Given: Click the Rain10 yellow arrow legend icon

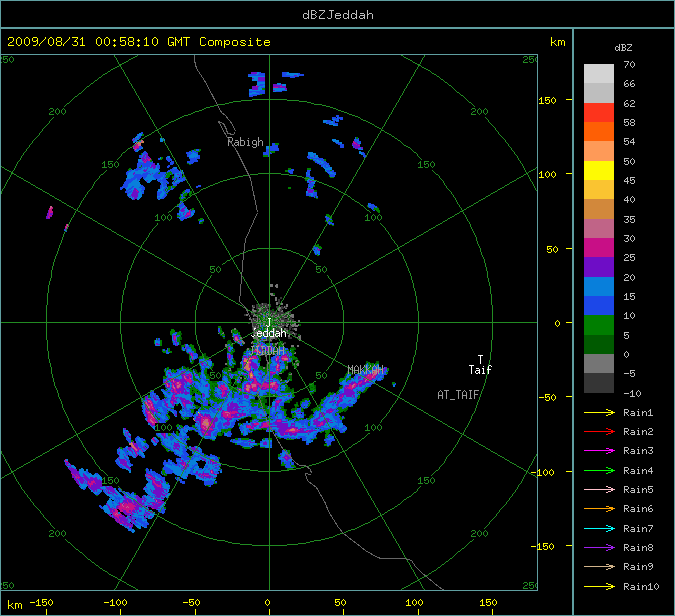Looking at the screenshot, I should [x=599, y=586].
